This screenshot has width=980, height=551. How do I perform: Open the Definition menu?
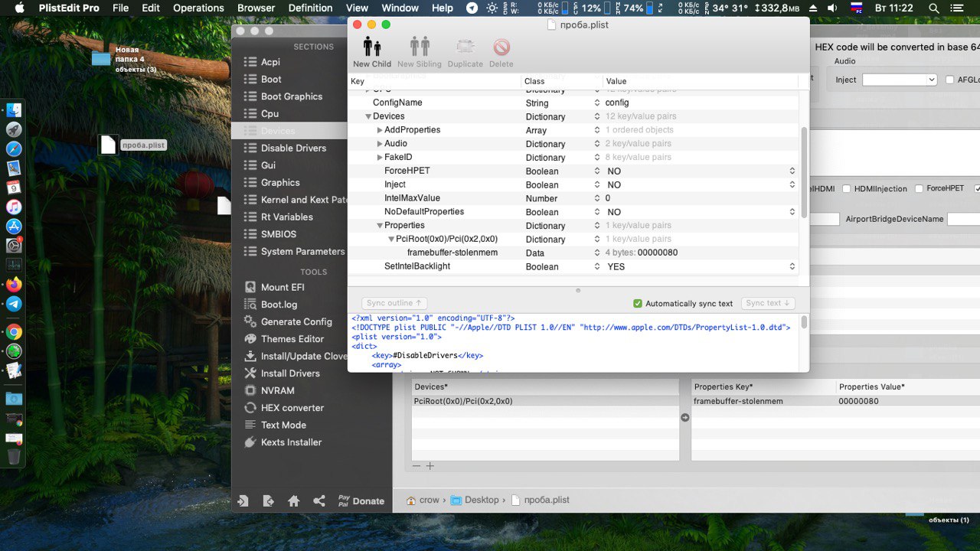310,8
